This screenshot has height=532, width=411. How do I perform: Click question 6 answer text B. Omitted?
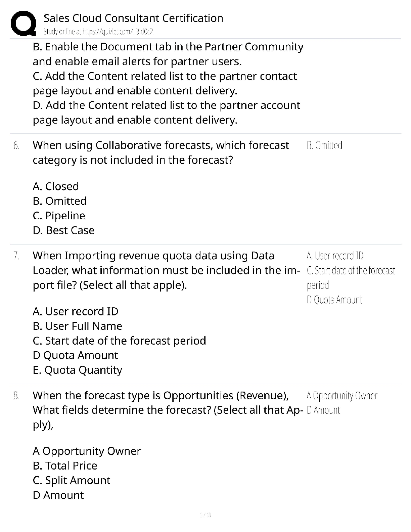point(324,145)
